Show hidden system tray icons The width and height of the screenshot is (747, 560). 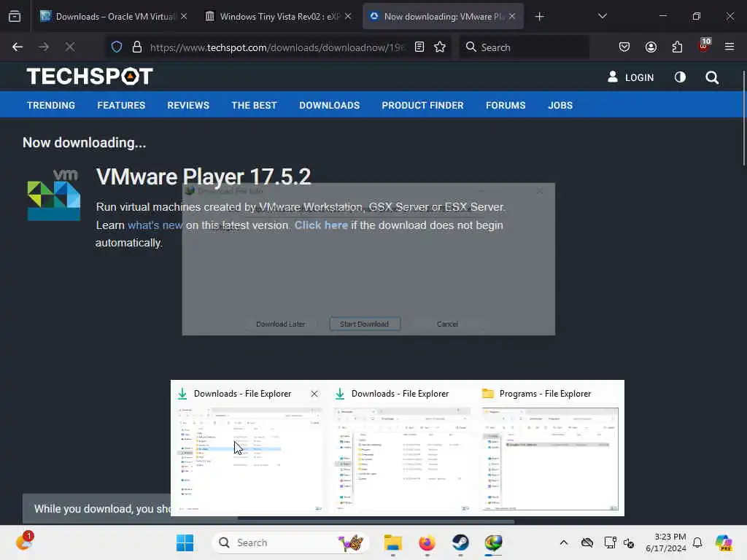(x=564, y=542)
